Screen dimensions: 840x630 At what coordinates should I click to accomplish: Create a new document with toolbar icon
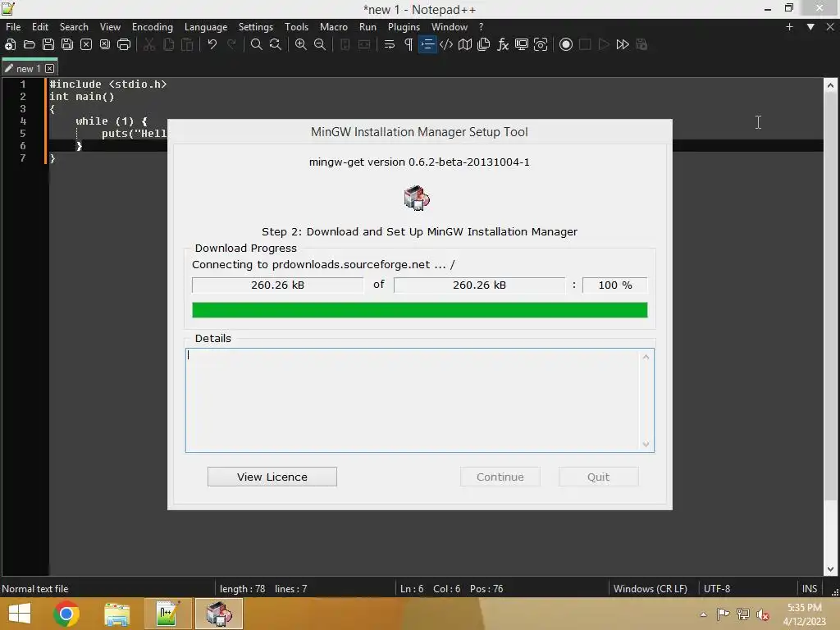(x=10, y=44)
